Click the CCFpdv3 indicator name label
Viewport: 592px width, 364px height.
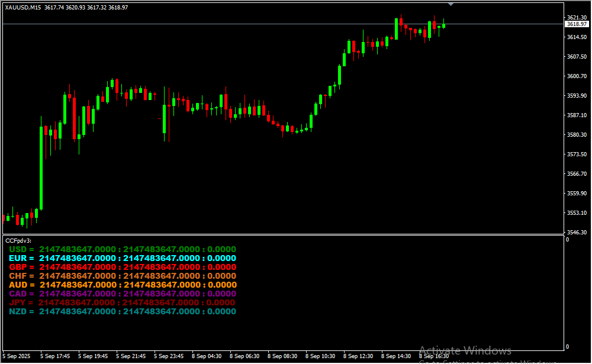tap(18, 240)
